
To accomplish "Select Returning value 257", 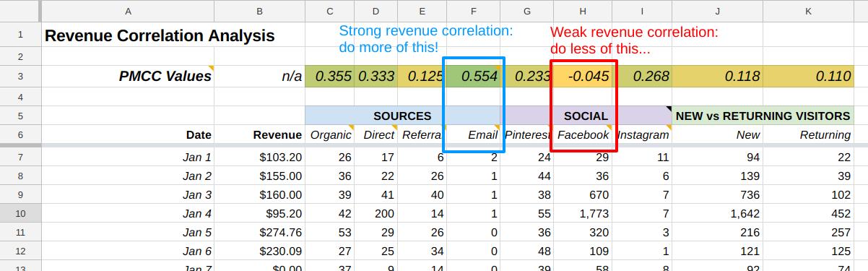I will click(809, 232).
